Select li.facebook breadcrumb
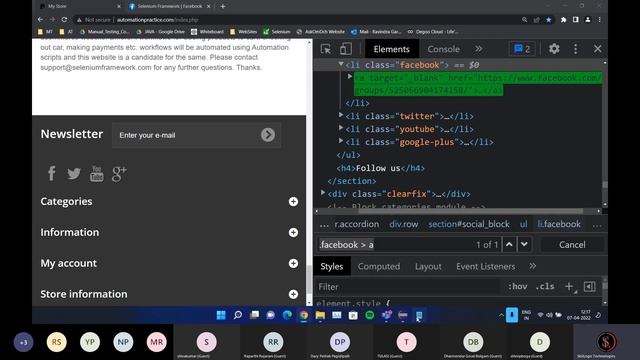The height and width of the screenshot is (360, 640). (x=559, y=224)
